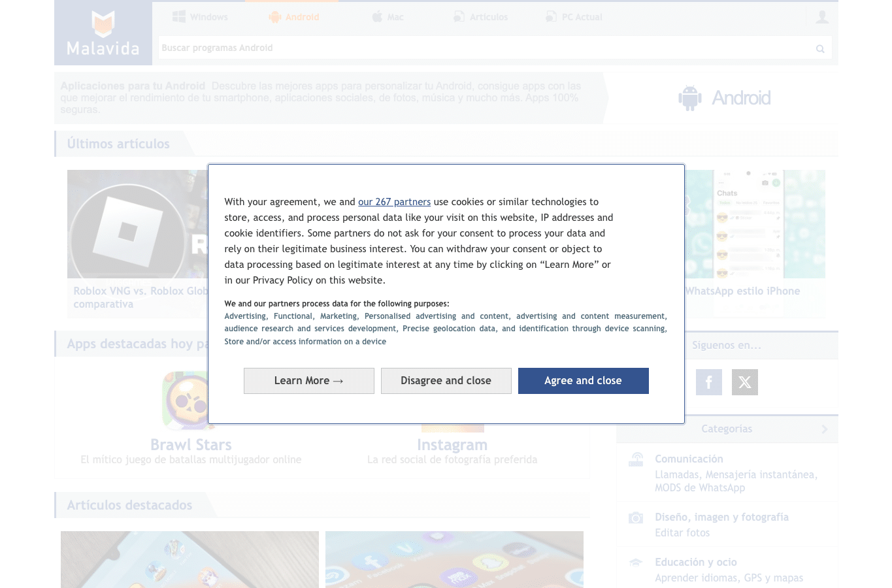Click the search magnifier icon
The height and width of the screenshot is (588, 892).
click(x=820, y=48)
